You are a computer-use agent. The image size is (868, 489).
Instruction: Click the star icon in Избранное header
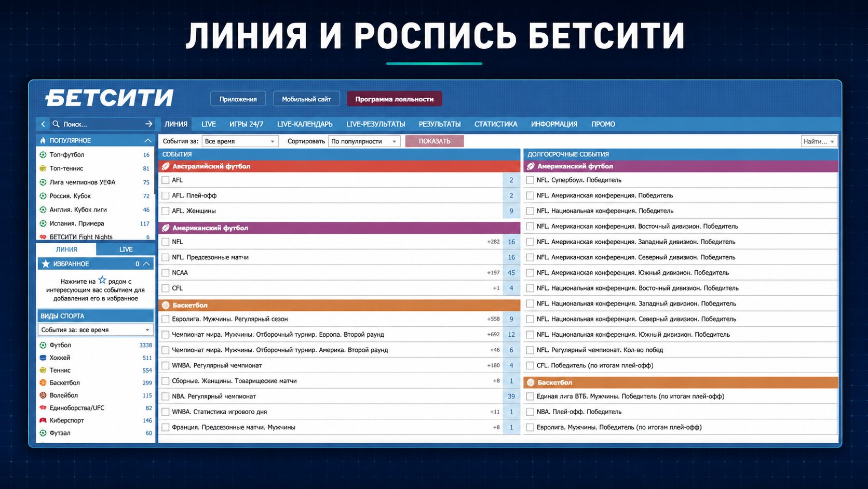(x=46, y=264)
